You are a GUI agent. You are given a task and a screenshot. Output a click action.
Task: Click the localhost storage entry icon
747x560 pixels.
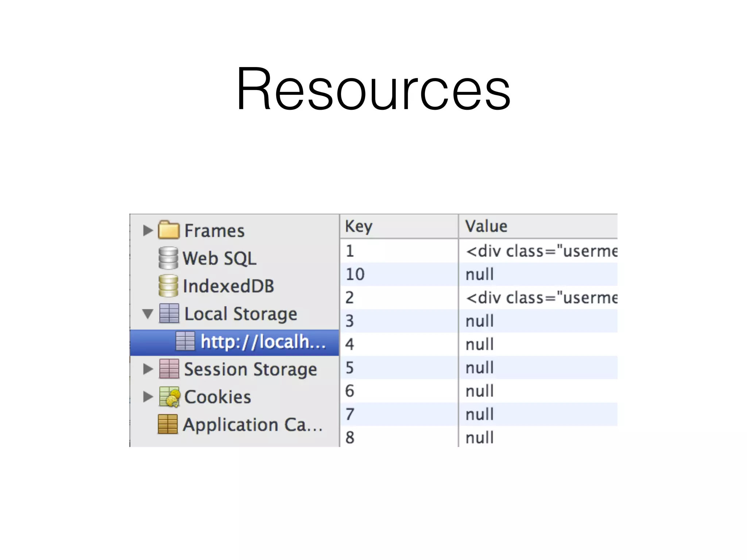pyautogui.click(x=185, y=341)
